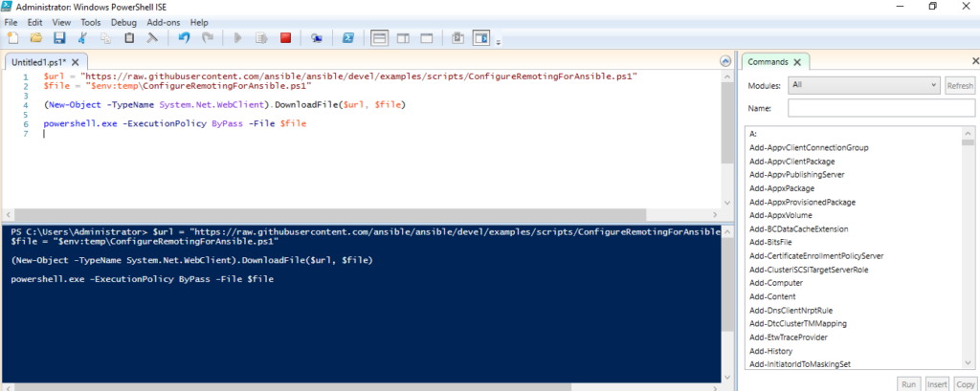980x391 pixels.
Task: Run selection toolbar icon
Action: coord(261,38)
